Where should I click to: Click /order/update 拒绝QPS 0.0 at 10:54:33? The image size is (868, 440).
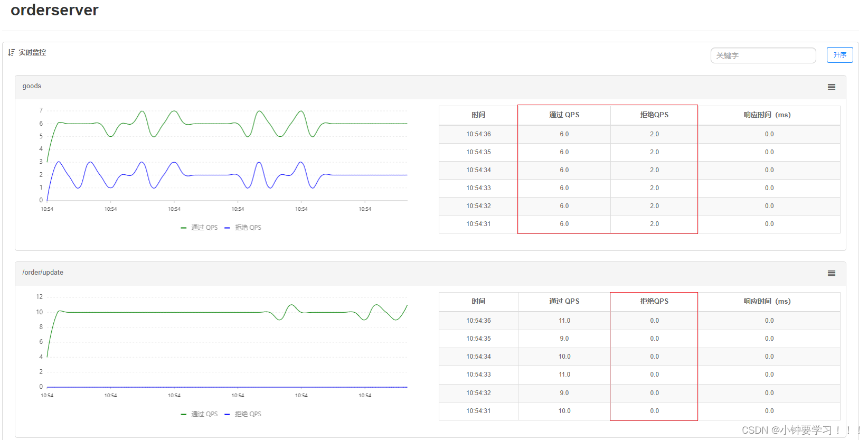[x=654, y=375]
